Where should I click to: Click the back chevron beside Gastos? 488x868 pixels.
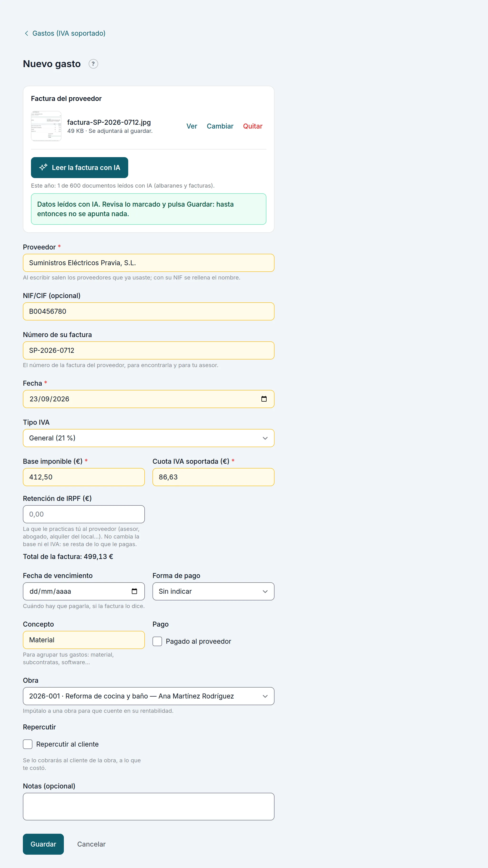click(26, 33)
